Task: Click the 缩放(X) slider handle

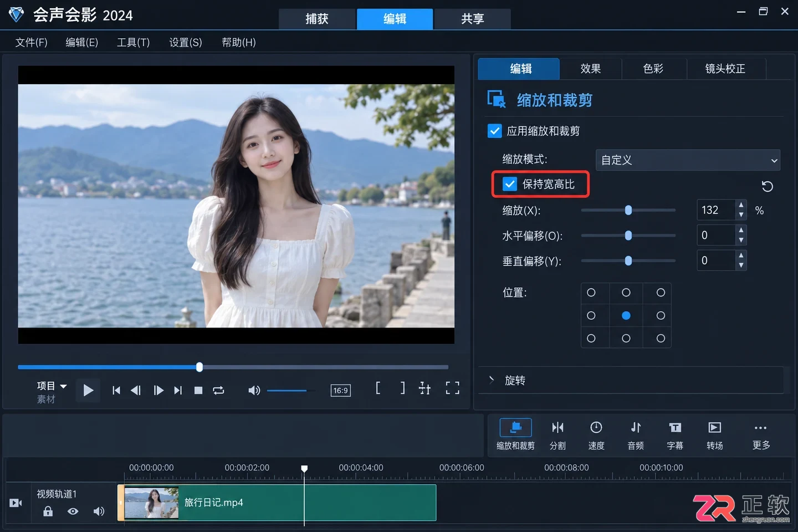Action: [628, 210]
